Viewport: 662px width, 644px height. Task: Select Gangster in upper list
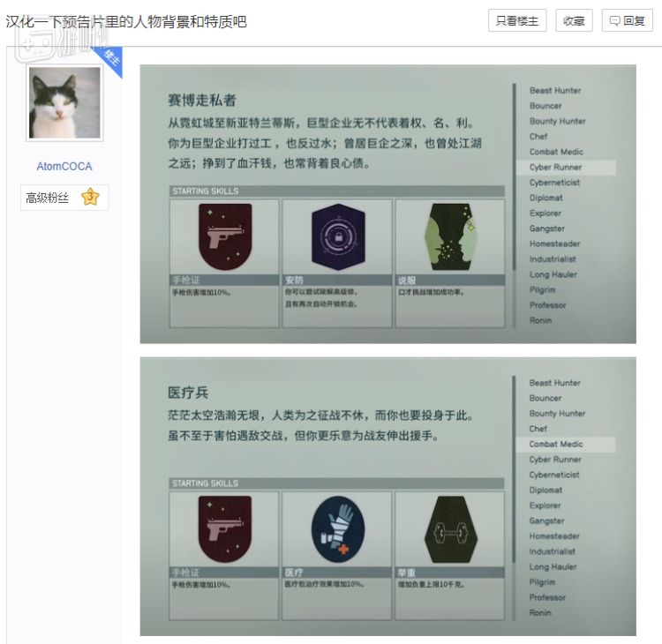546,228
